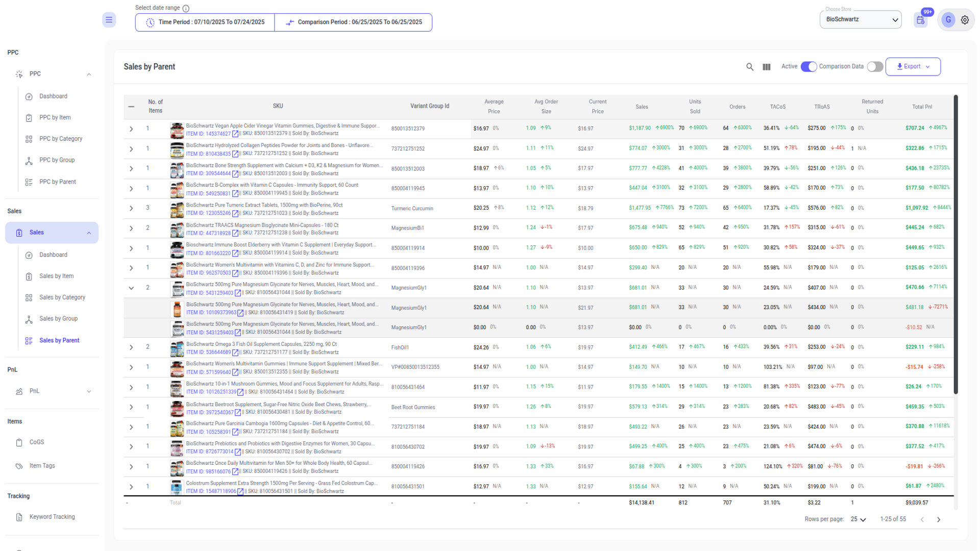The image size is (980, 551).
Task: Go to Sales by Item page
Action: coord(56,277)
